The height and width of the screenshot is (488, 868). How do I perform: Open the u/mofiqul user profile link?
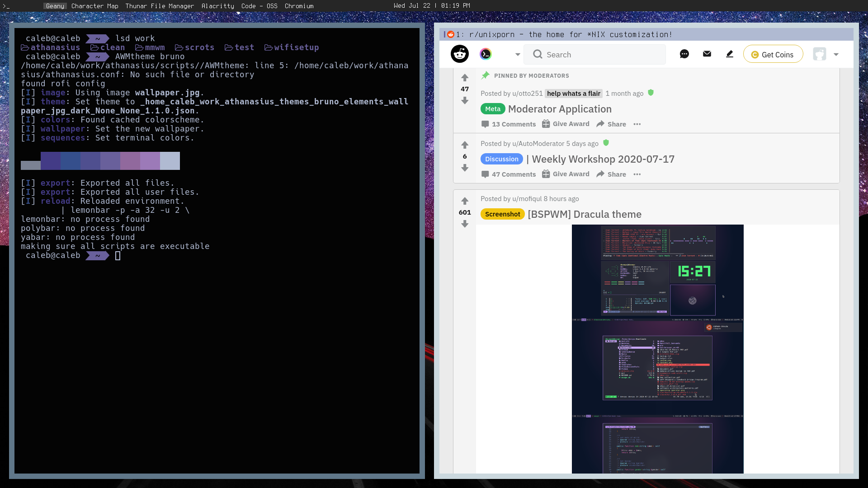point(527,199)
